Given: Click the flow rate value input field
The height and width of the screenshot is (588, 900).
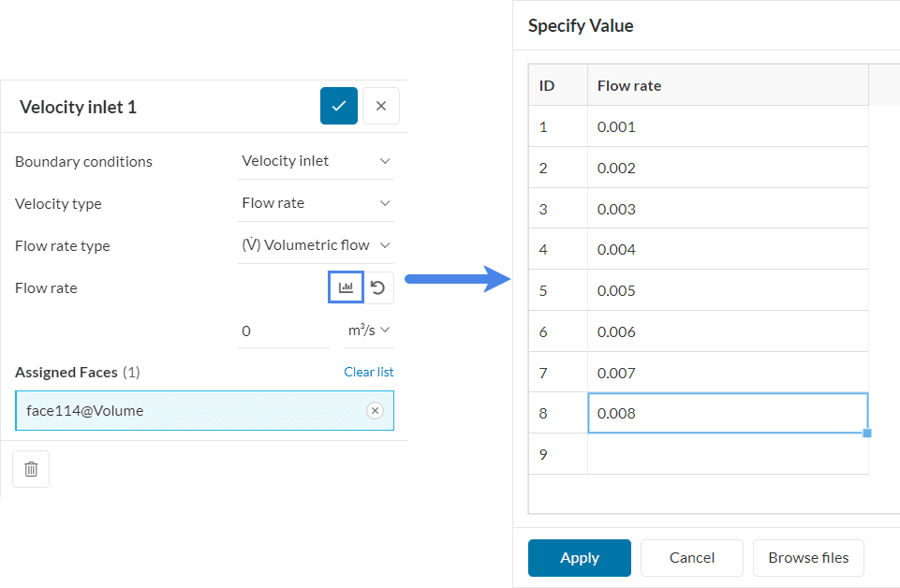Looking at the screenshot, I should (283, 331).
